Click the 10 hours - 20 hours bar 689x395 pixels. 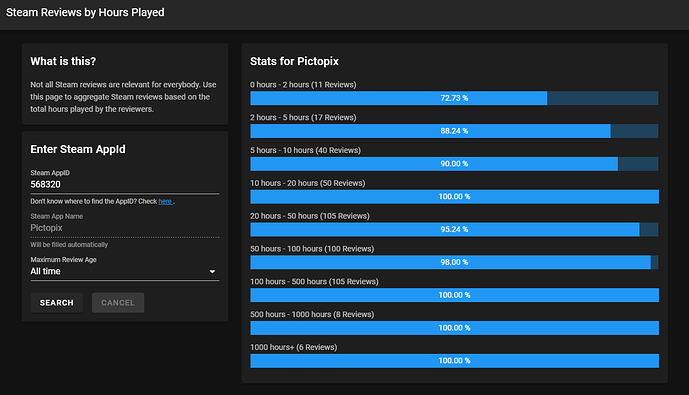454,196
